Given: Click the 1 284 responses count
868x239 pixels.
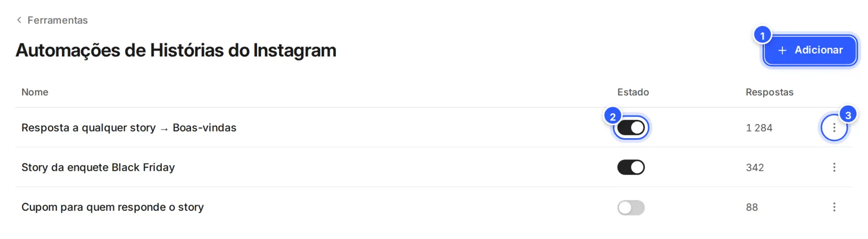Looking at the screenshot, I should pos(759,128).
